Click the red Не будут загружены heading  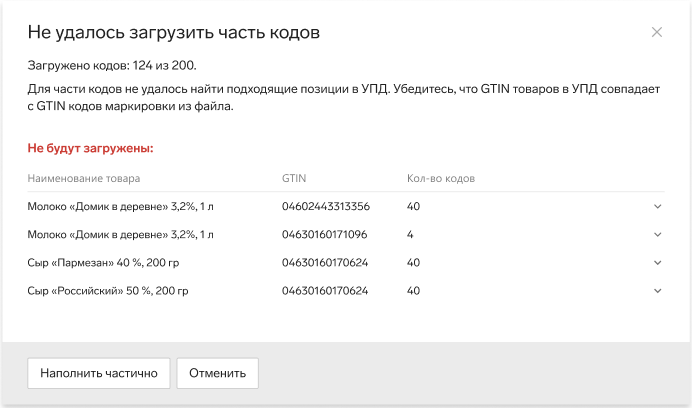pyautogui.click(x=90, y=148)
